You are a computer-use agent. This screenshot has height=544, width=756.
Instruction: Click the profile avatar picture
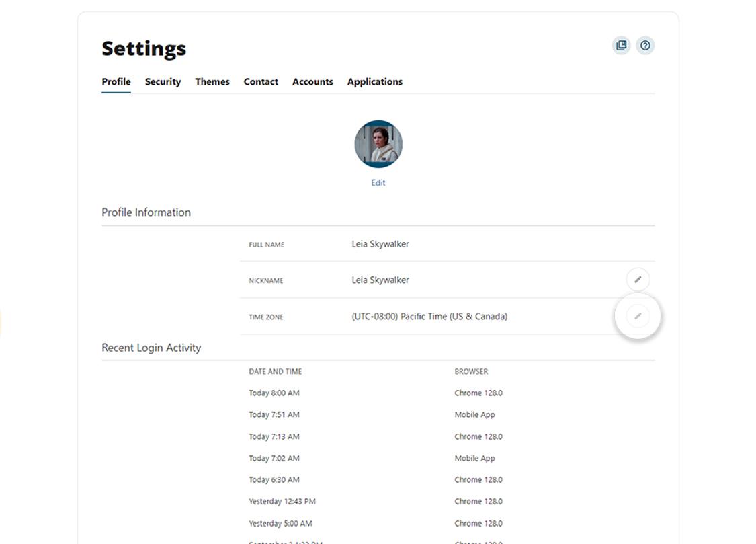tap(378, 144)
